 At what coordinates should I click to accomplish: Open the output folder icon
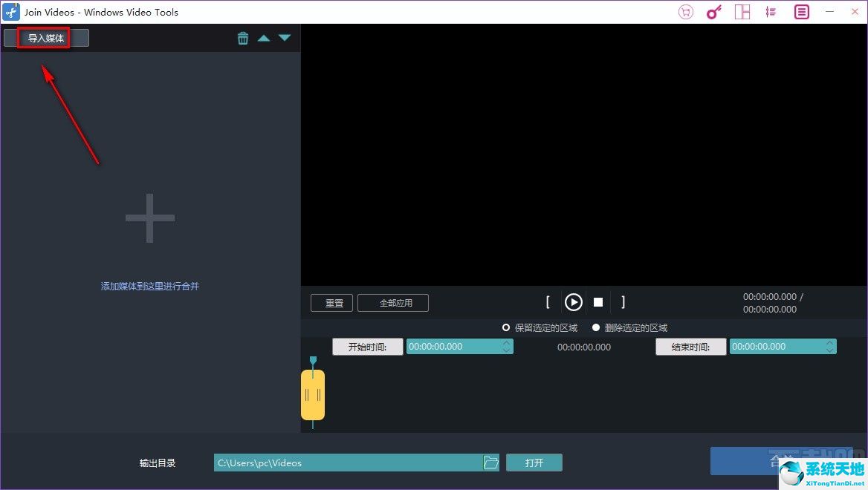coord(491,462)
